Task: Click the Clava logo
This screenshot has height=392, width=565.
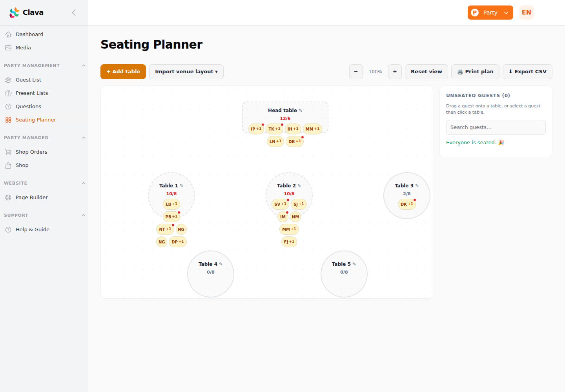Action: pos(26,13)
